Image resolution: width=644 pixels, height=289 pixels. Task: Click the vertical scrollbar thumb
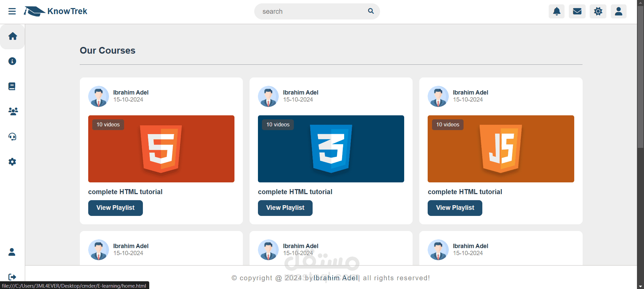(641, 77)
